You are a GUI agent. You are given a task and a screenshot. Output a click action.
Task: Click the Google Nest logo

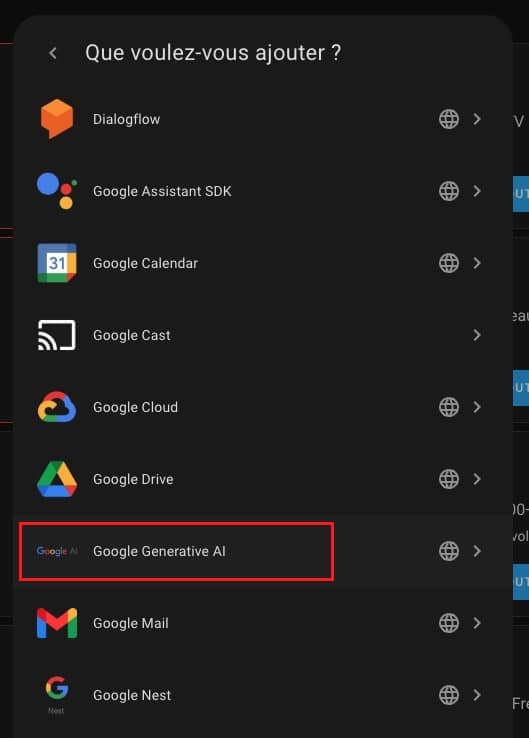click(57, 695)
